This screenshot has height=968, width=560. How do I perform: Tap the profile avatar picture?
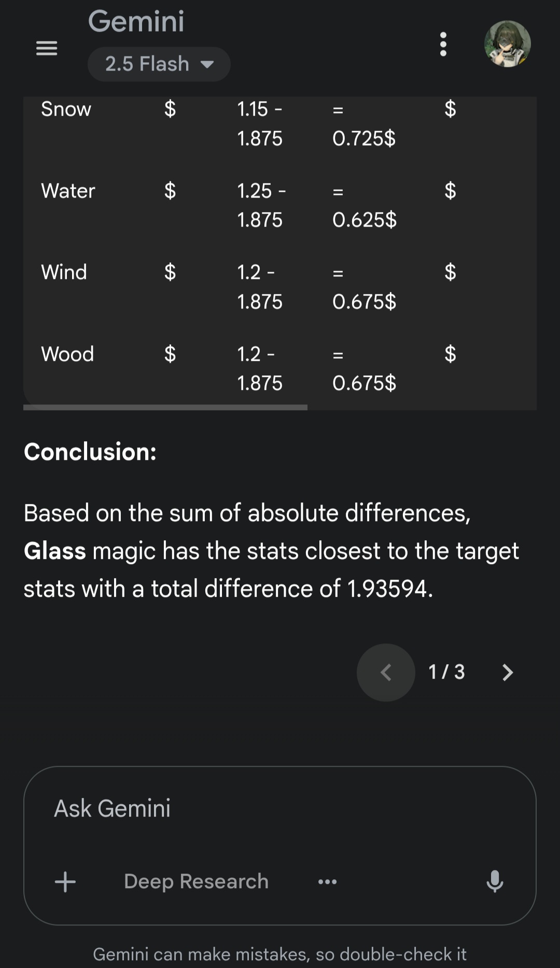507,44
